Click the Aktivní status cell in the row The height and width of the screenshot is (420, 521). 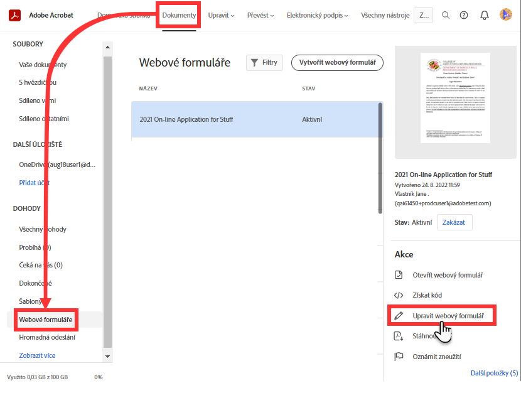312,119
